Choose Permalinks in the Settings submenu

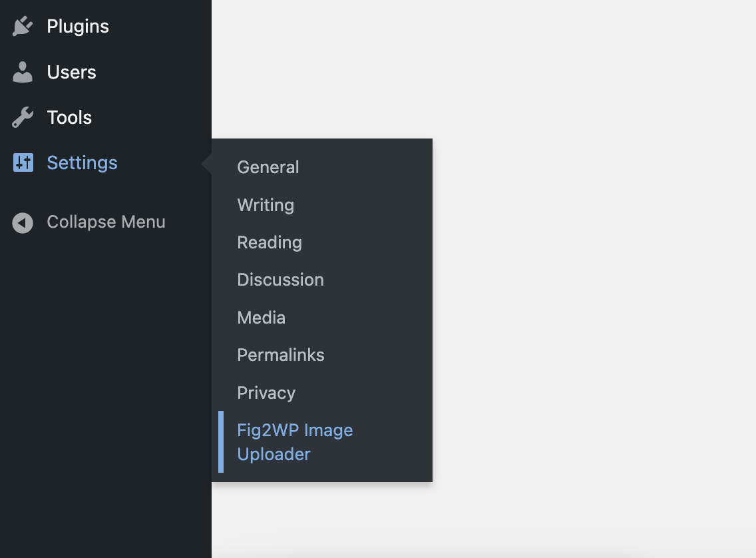pos(280,355)
